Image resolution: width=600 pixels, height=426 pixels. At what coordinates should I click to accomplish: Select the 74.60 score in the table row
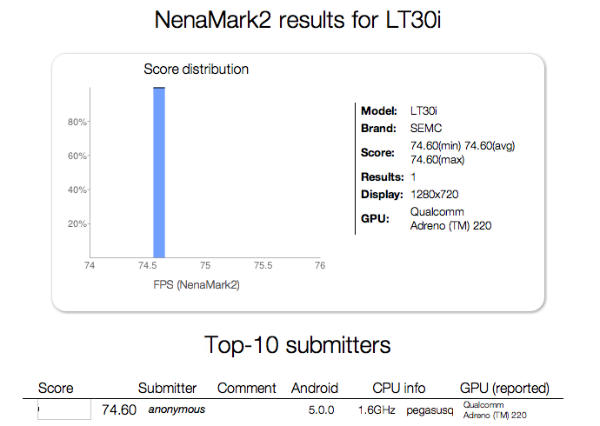(x=119, y=410)
